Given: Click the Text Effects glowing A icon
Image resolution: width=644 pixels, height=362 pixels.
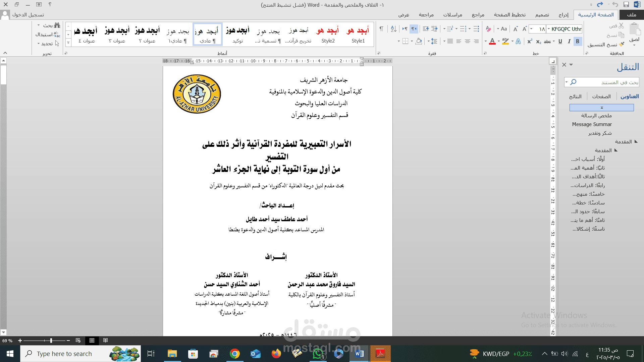Looking at the screenshot, I should pos(518,42).
